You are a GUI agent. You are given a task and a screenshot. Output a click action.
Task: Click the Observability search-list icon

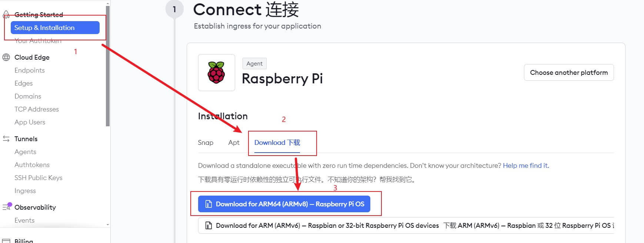click(x=7, y=207)
